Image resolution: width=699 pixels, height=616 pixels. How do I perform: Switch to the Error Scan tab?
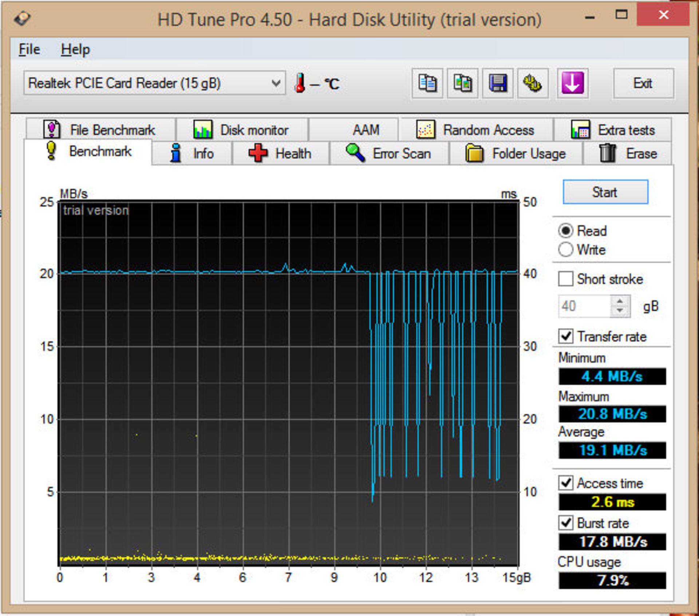389,153
